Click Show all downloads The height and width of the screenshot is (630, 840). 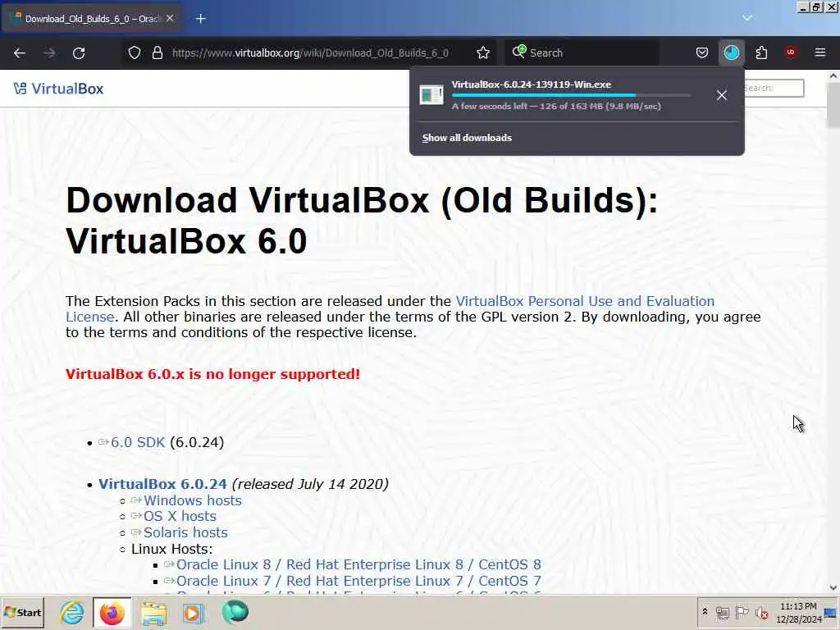(467, 138)
